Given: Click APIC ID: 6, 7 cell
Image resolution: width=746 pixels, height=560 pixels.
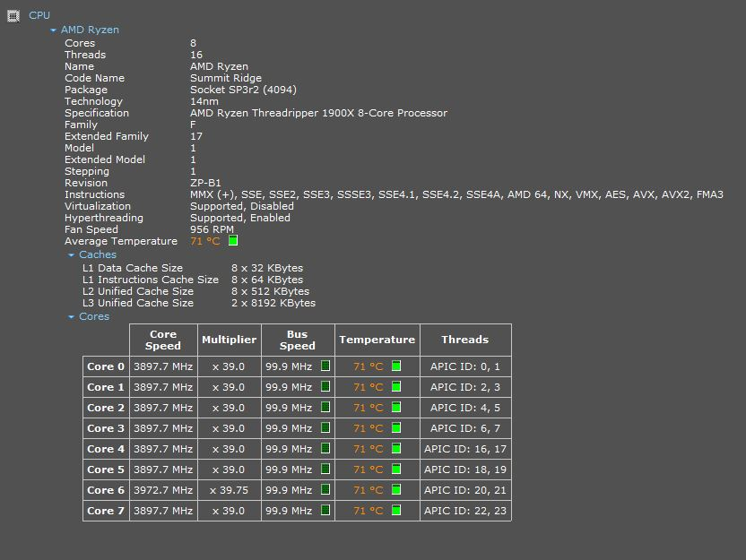Looking at the screenshot, I should (465, 428).
